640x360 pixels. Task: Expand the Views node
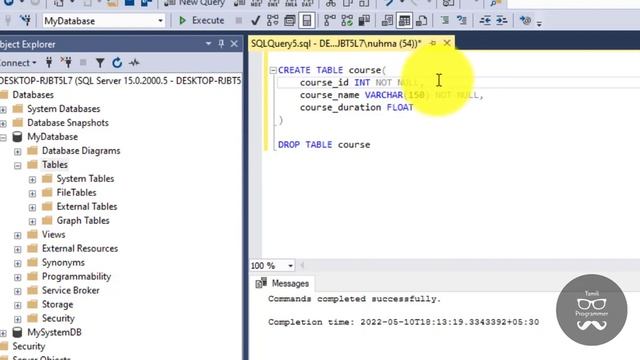click(x=18, y=236)
